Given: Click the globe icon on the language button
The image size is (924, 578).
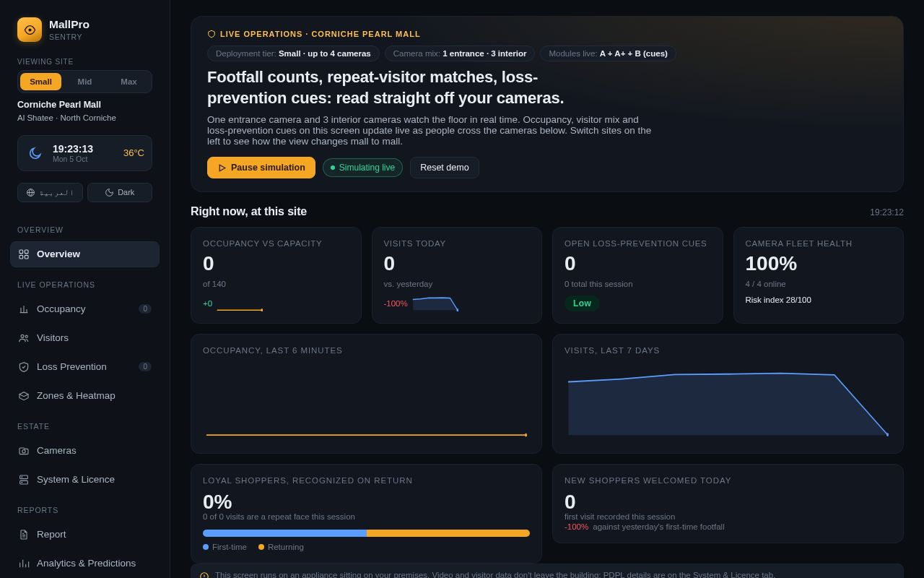Looking at the screenshot, I should 30,193.
